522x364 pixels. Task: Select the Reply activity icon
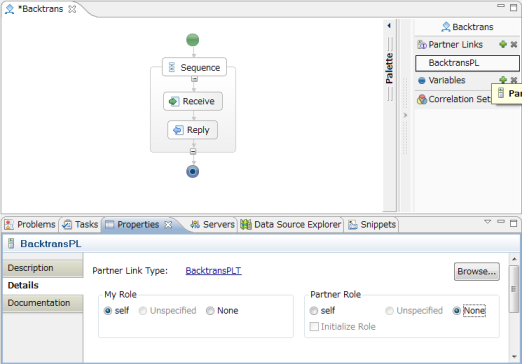(178, 130)
